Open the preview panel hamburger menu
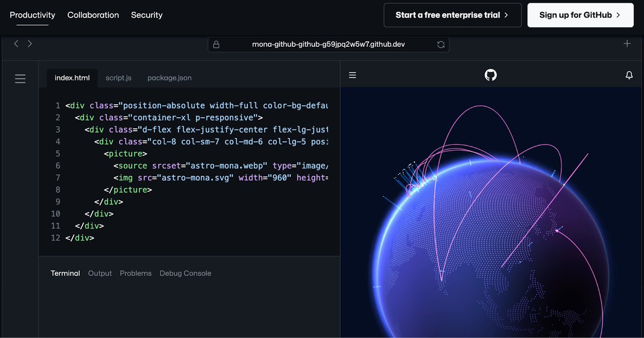This screenshot has height=338, width=644. coord(353,75)
